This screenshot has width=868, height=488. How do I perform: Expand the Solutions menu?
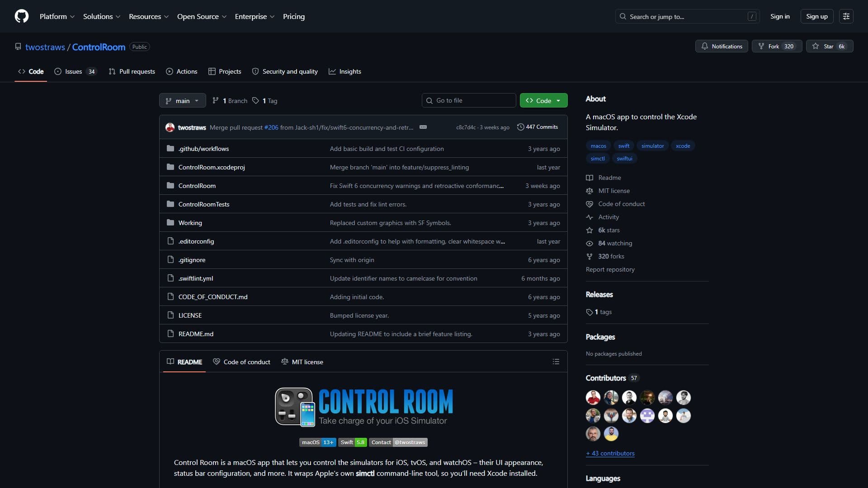(102, 16)
